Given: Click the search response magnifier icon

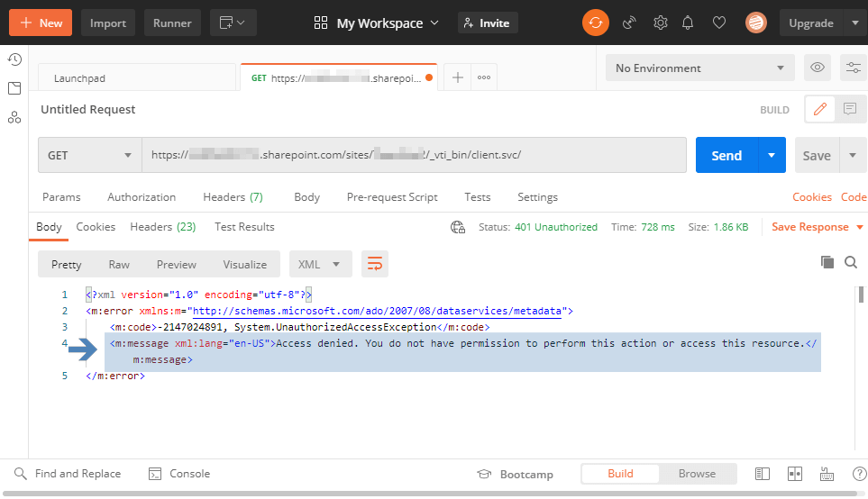Looking at the screenshot, I should click(851, 262).
